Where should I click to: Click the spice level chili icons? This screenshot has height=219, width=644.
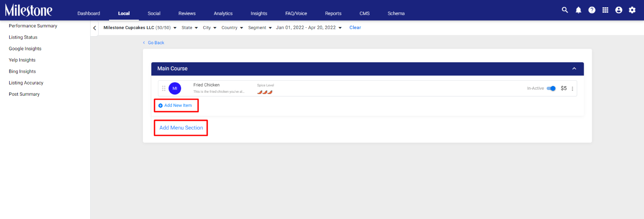click(265, 92)
